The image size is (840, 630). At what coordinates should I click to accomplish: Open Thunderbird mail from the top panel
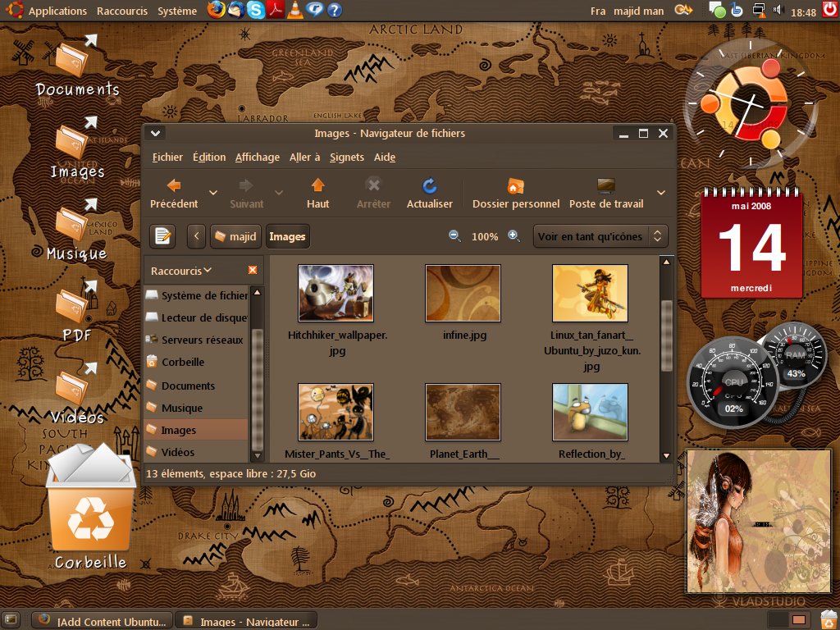(236, 10)
